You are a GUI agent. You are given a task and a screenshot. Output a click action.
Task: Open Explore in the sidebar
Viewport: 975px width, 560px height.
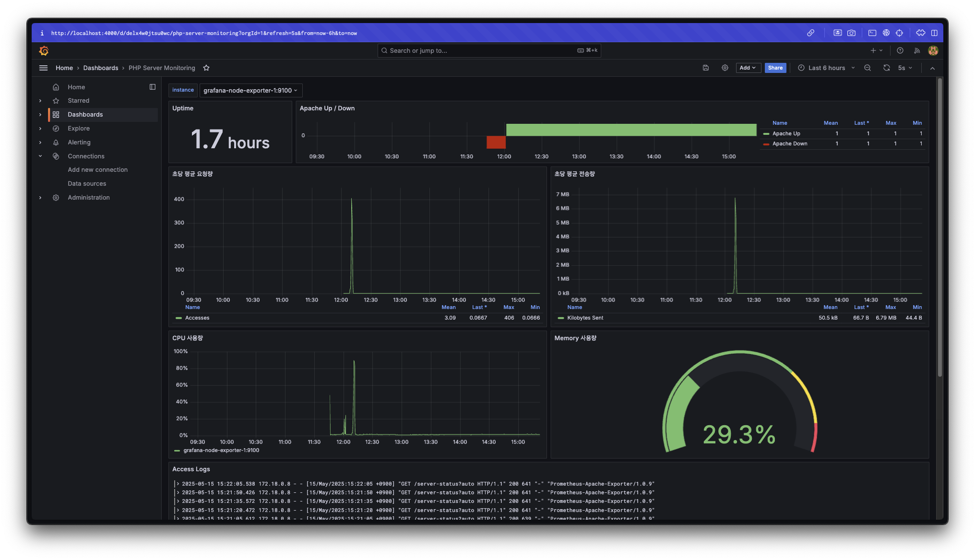click(79, 128)
